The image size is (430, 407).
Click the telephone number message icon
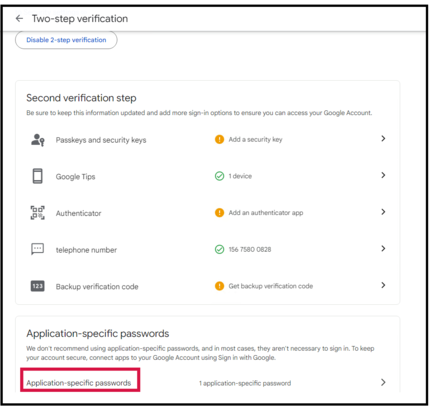point(38,249)
